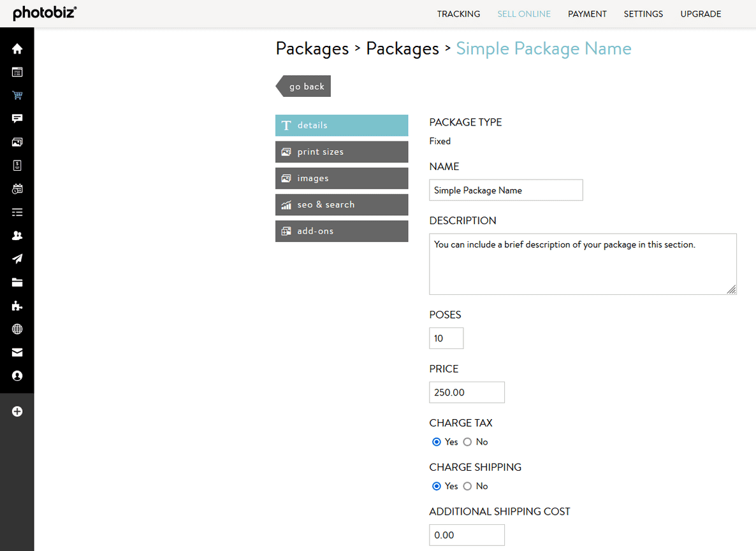Switch to the print sizes tab
The height and width of the screenshot is (551, 756).
(x=341, y=152)
